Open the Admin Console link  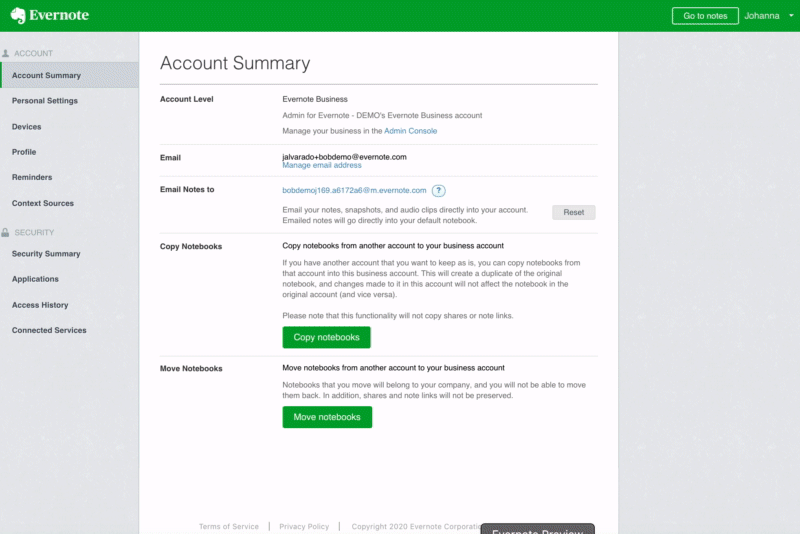click(x=410, y=131)
